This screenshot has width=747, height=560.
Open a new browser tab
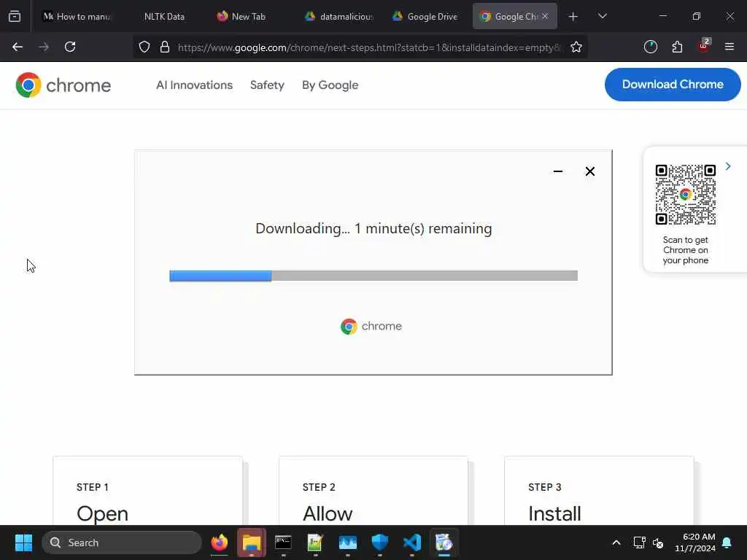[x=573, y=17]
